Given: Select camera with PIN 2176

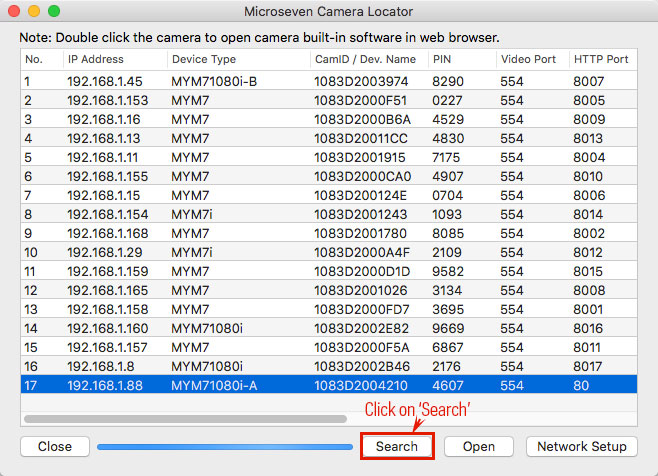Looking at the screenshot, I should 329,366.
